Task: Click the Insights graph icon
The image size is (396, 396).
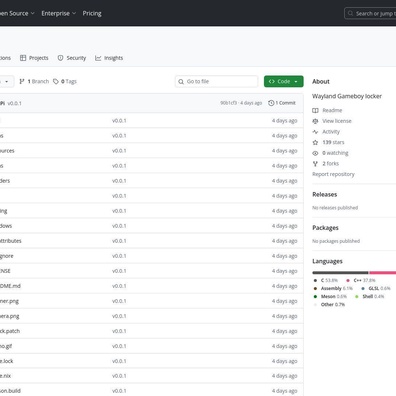Action: pyautogui.click(x=98, y=58)
